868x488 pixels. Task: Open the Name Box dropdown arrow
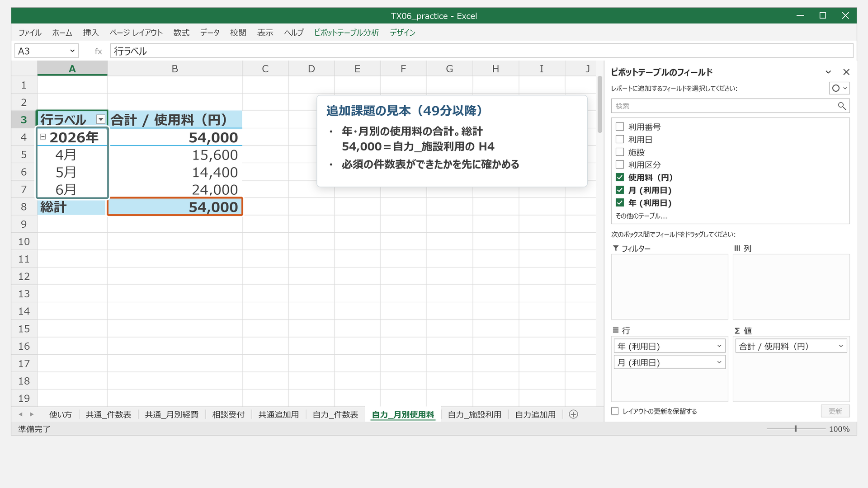72,51
